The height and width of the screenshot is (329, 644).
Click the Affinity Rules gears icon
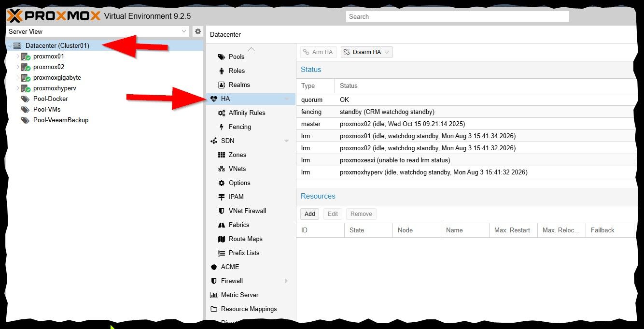(x=222, y=113)
